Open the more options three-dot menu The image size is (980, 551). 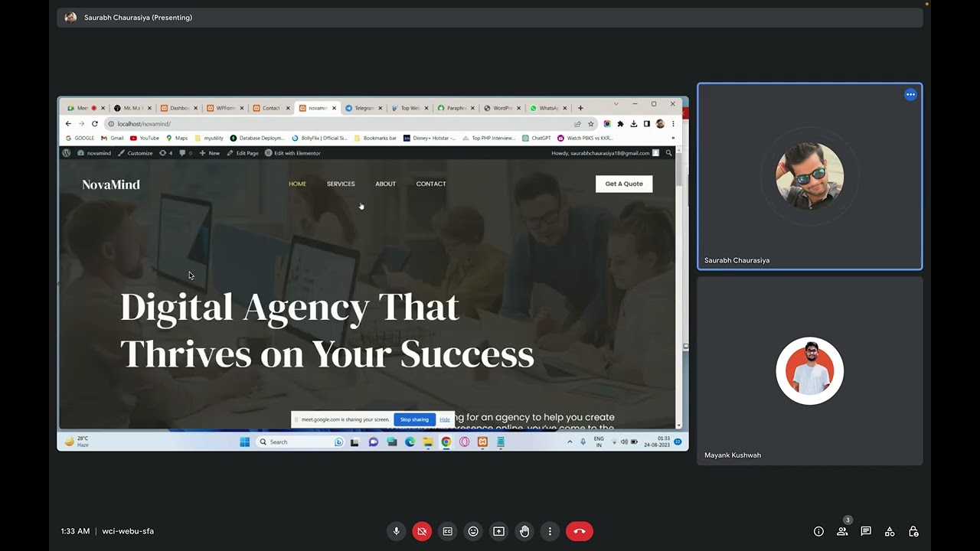tap(550, 531)
